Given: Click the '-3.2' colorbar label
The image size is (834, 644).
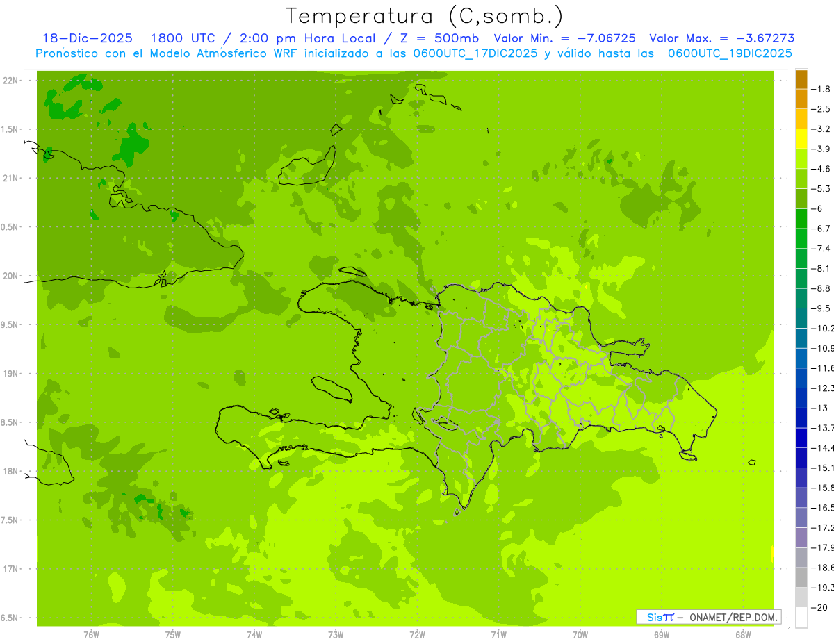Looking at the screenshot, I should coord(822,129).
